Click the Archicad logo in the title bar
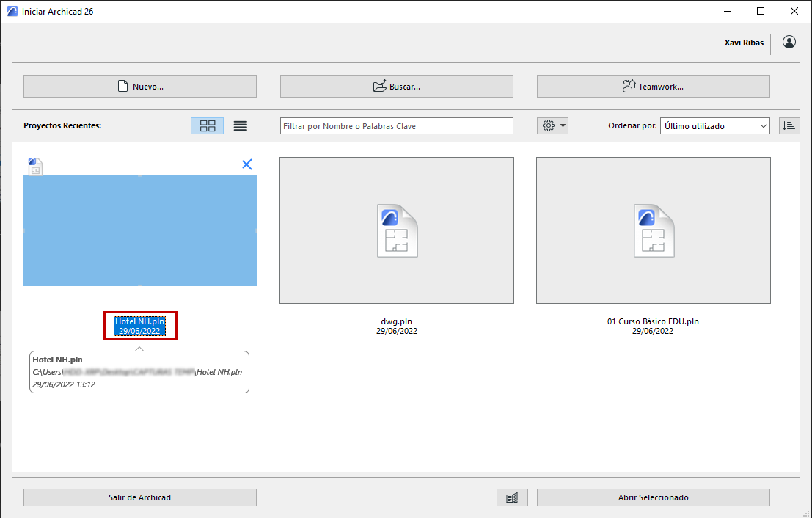812x518 pixels. [12, 12]
